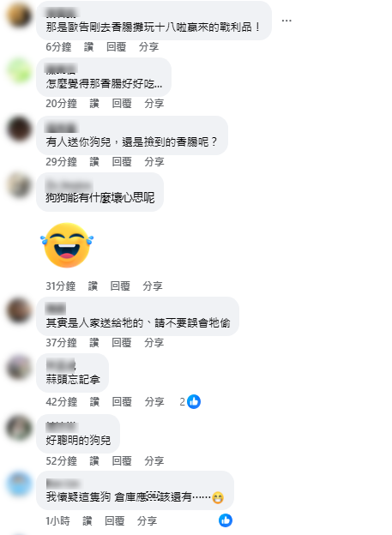Like the 52-minute-old comment
Screen dimensions: 392x535
[x=94, y=461]
